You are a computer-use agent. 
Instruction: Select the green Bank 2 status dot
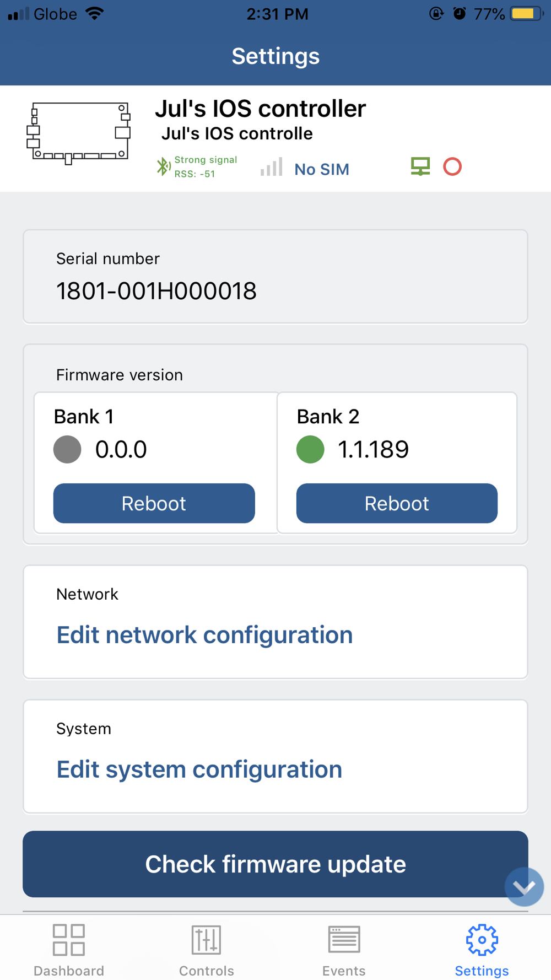pyautogui.click(x=310, y=449)
